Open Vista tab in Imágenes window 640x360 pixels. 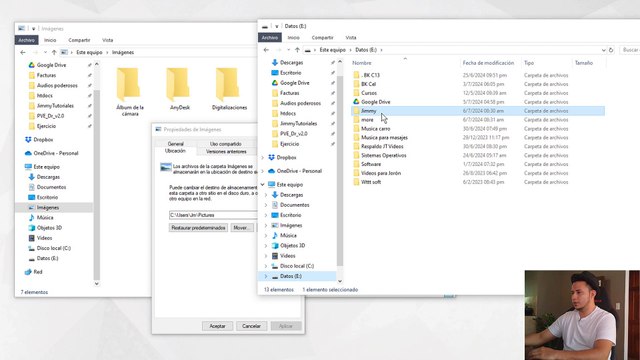click(x=108, y=40)
